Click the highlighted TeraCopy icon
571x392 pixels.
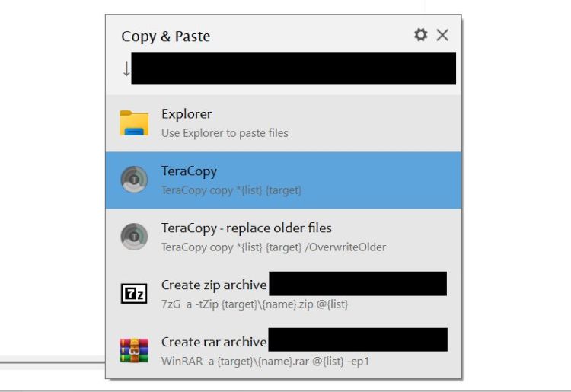[x=134, y=180]
